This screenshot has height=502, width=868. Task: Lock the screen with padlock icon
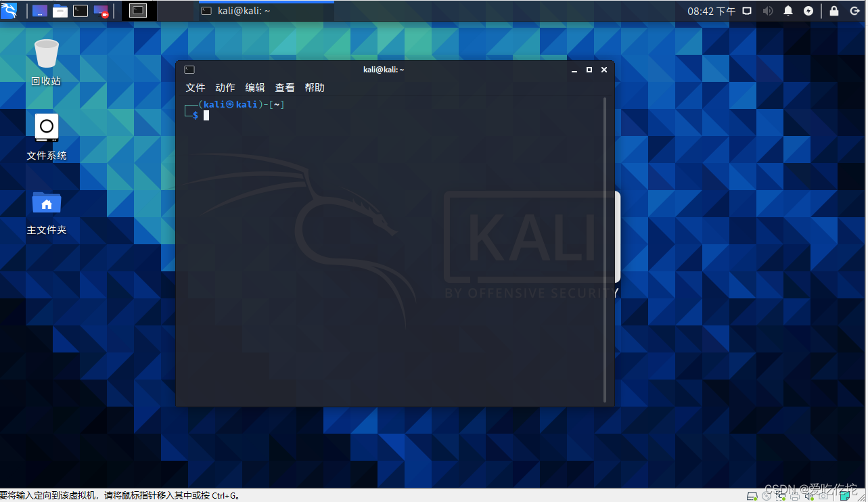pyautogui.click(x=834, y=11)
